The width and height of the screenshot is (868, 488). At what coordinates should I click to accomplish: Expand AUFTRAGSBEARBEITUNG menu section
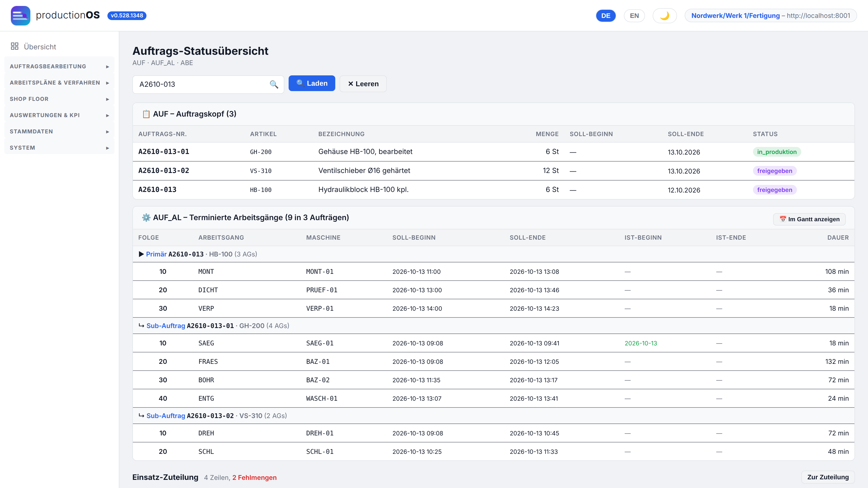tap(59, 66)
